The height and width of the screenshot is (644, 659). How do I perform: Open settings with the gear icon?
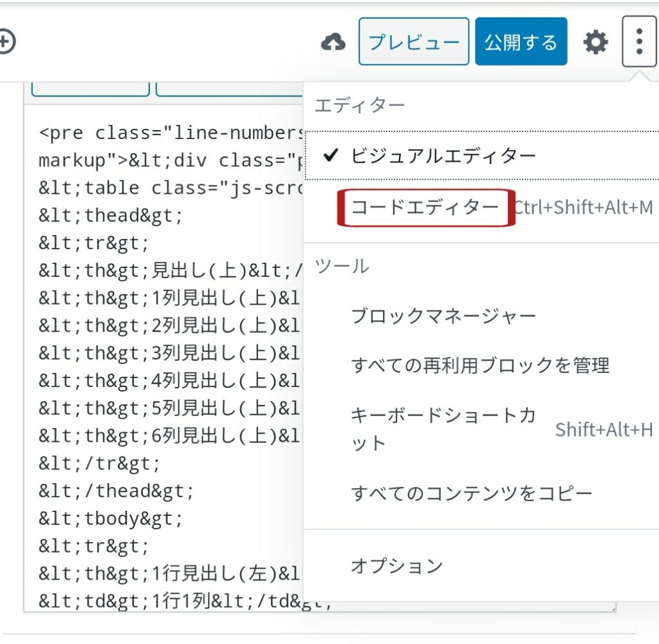click(x=595, y=42)
